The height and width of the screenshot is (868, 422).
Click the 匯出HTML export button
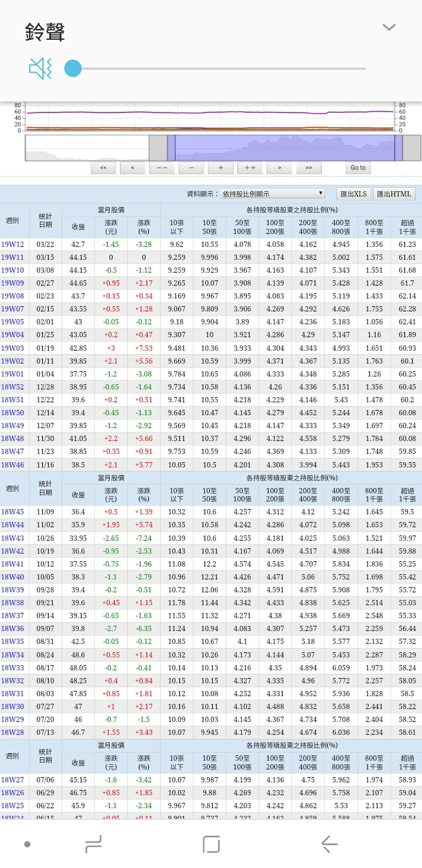click(x=394, y=194)
